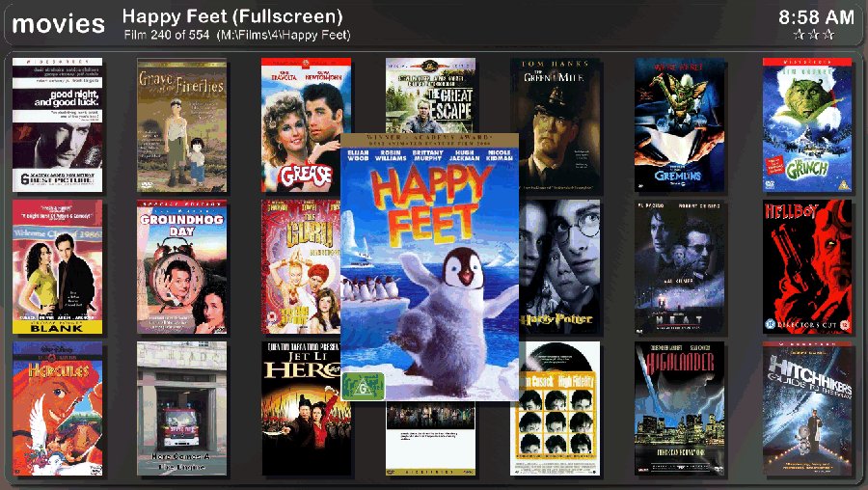Open The Great Escape movie cover
Viewport: 868px width, 490px height.
pyautogui.click(x=431, y=95)
